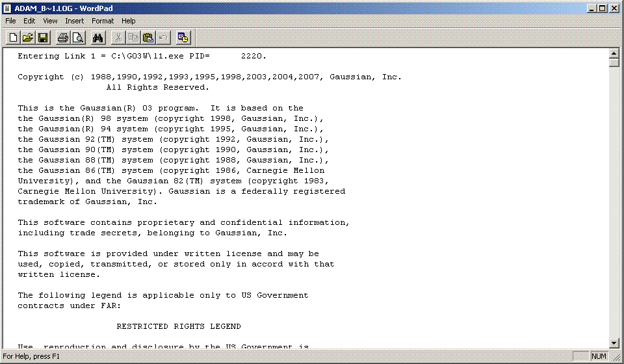
Task: Print the document using printer icon
Action: coord(63,38)
